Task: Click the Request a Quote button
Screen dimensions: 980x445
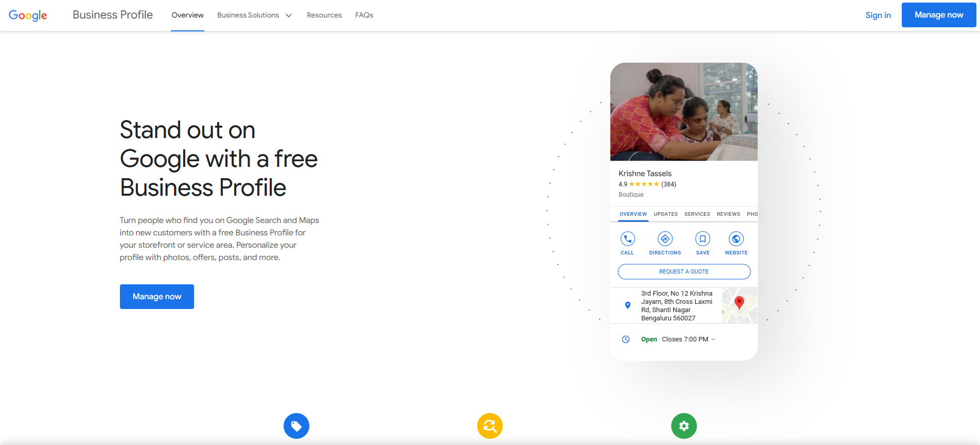Action: pyautogui.click(x=684, y=271)
